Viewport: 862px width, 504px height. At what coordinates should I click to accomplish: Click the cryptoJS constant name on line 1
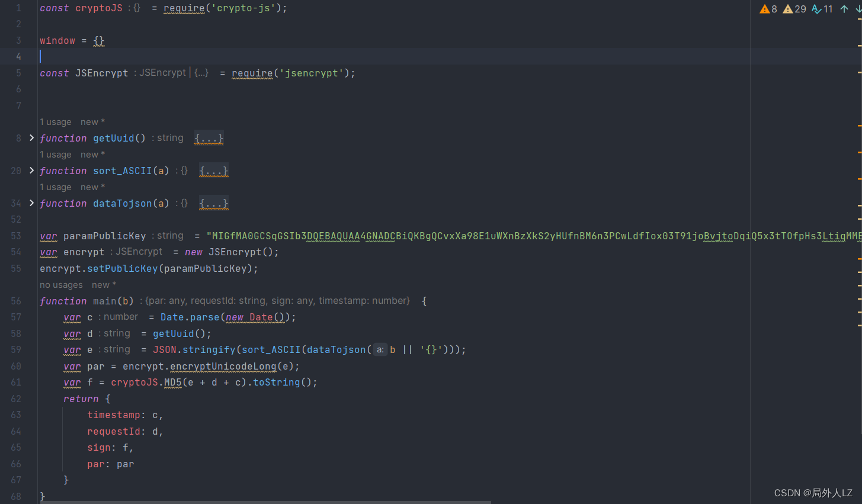[99, 8]
